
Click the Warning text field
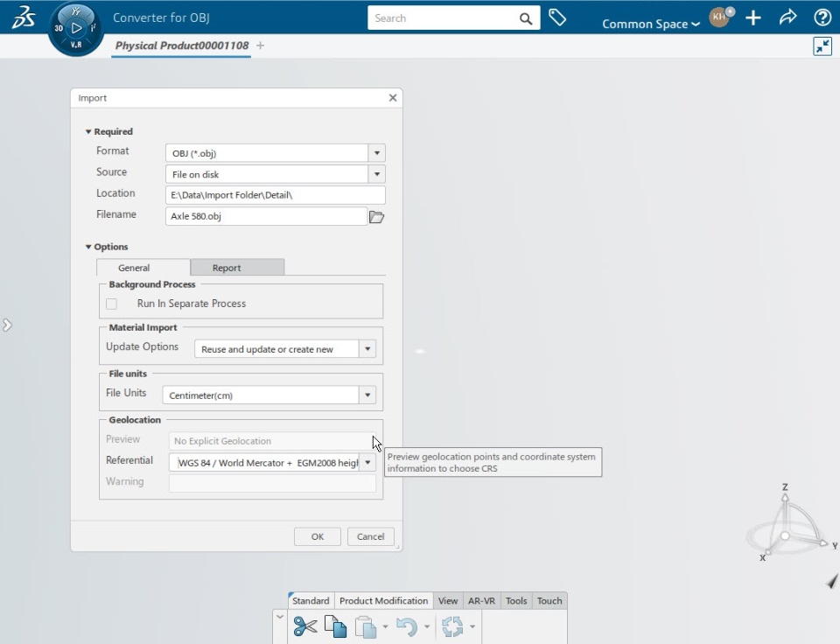tap(272, 483)
